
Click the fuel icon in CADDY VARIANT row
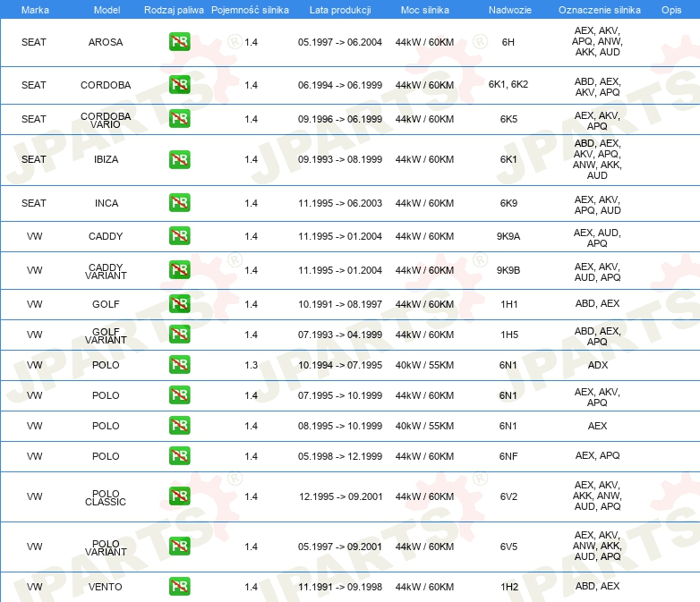coord(179,269)
